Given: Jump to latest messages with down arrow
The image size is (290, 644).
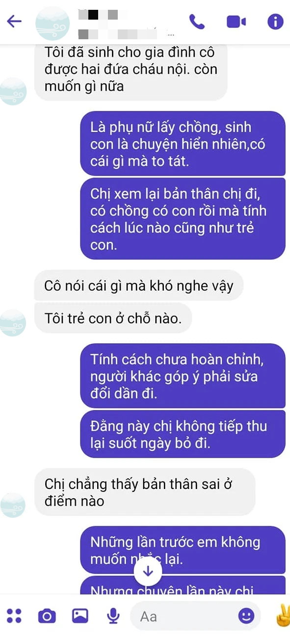Looking at the screenshot, I should click(x=148, y=571).
